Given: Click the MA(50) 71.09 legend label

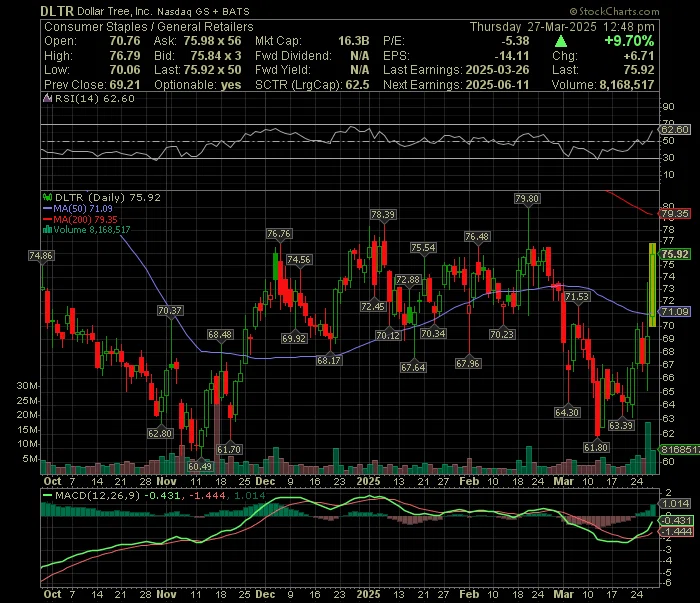Looking at the screenshot, I should (x=83, y=208).
